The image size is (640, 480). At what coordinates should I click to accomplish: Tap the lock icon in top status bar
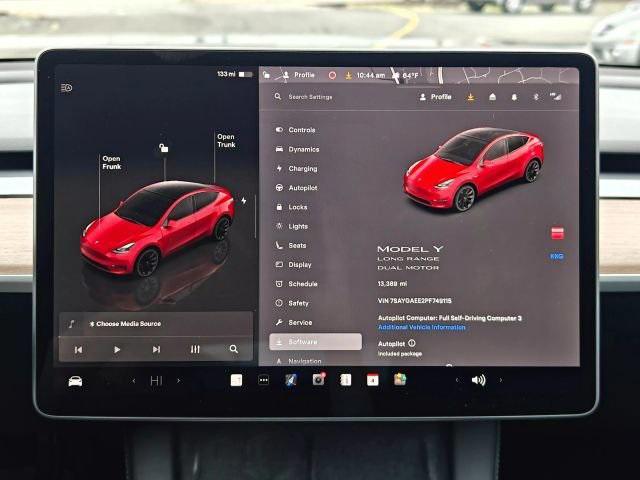266,75
